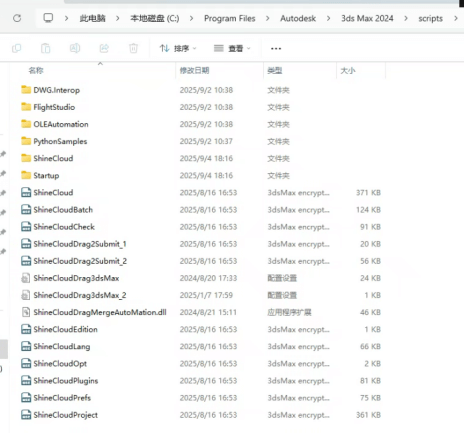Open the three-dot more options menu
This screenshot has height=433, width=464.
(x=276, y=49)
